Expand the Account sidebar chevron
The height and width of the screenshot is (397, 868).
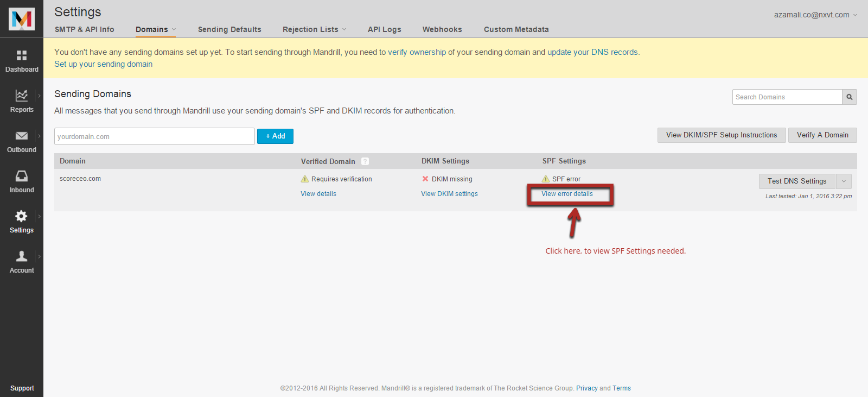[x=39, y=256]
